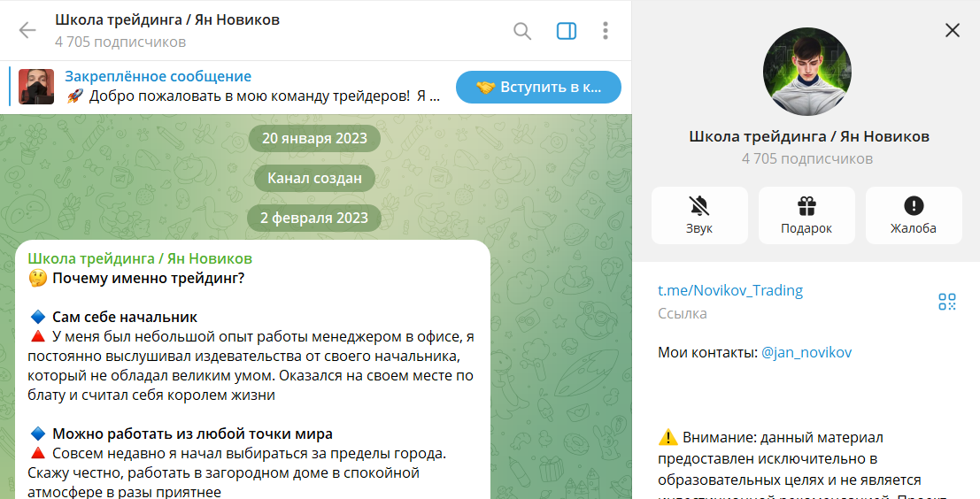The height and width of the screenshot is (499, 980).
Task: Open the three-dot more options menu
Action: click(606, 31)
